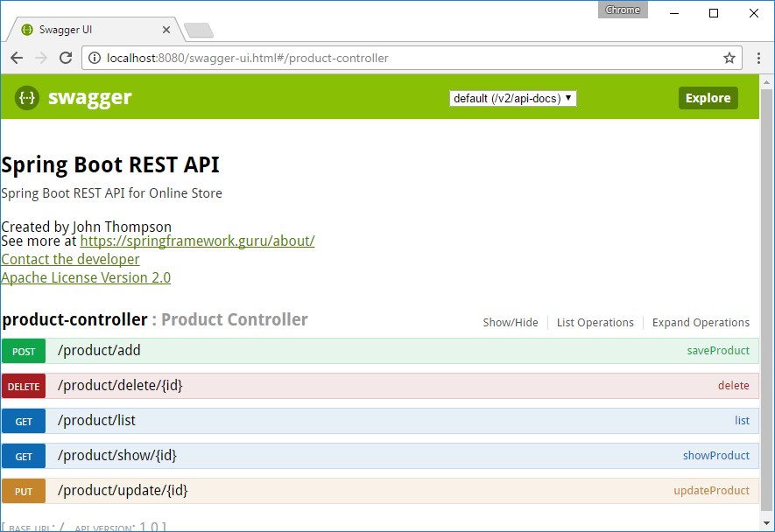Image resolution: width=775 pixels, height=532 pixels.
Task: Click the GET badge for /product/list
Action: (24, 420)
